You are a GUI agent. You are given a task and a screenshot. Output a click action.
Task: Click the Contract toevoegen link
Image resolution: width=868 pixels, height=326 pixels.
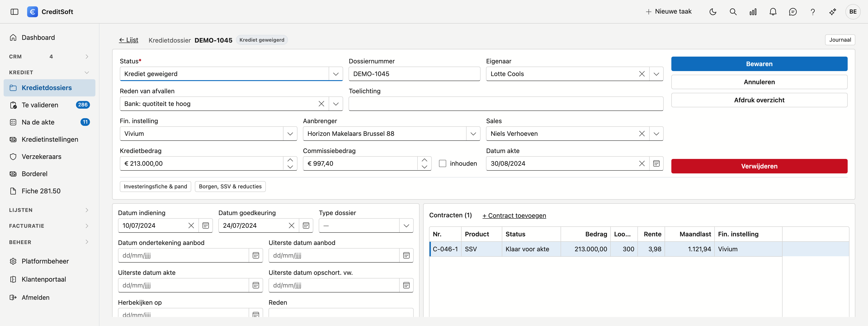click(514, 216)
